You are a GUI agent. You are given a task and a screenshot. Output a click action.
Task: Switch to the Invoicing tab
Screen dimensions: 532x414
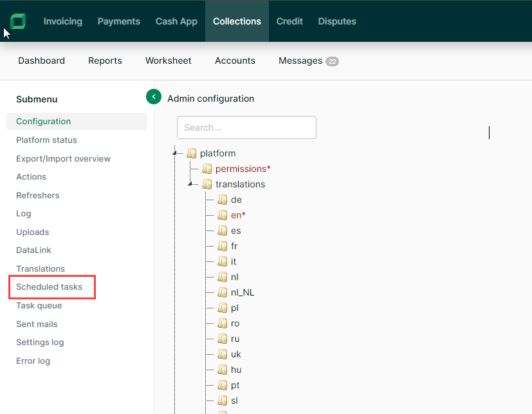coord(62,21)
